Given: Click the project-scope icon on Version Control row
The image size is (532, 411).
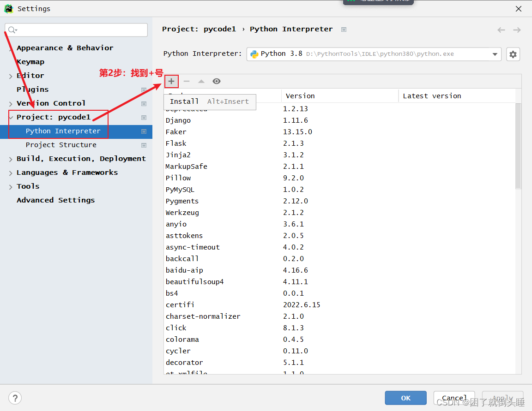Looking at the screenshot, I should pyautogui.click(x=144, y=104).
